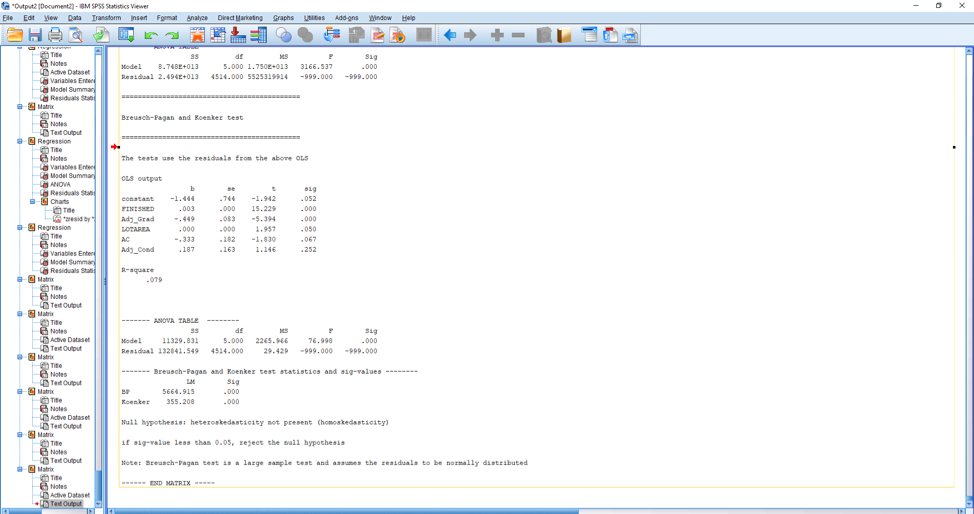This screenshot has height=514, width=974.
Task: Click the Insert Text toolbar icon
Action: coord(630,35)
